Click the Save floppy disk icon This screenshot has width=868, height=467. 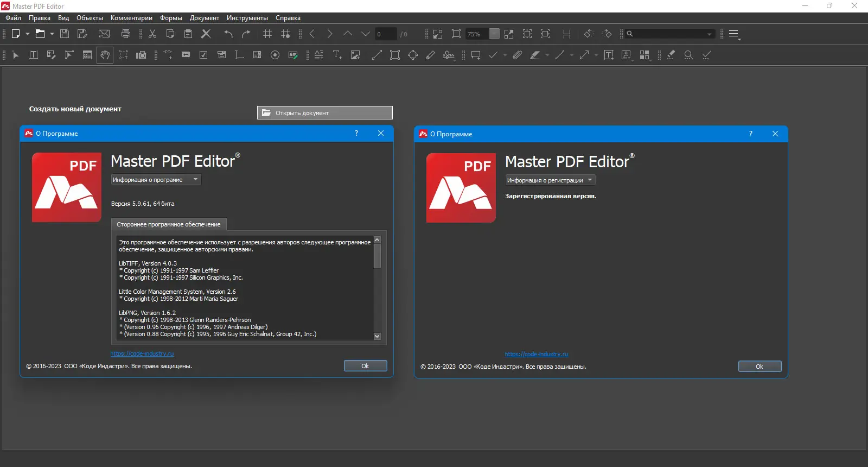coord(65,34)
